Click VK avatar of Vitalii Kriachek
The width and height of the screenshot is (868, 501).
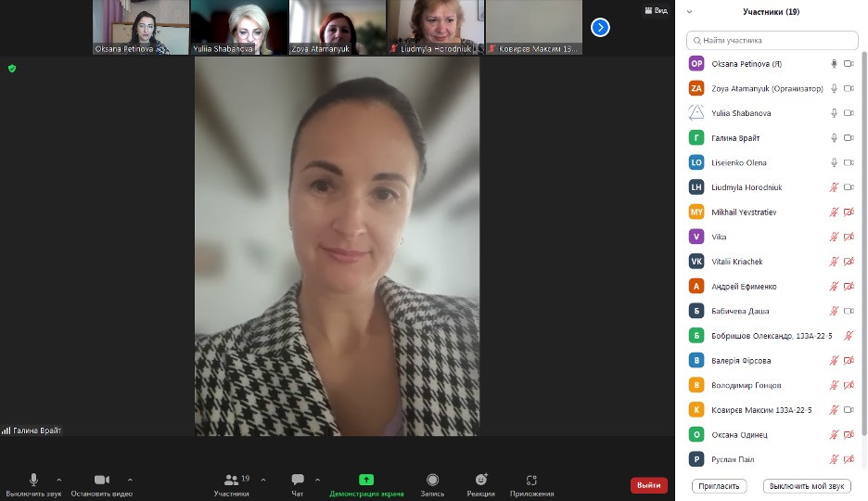696,262
